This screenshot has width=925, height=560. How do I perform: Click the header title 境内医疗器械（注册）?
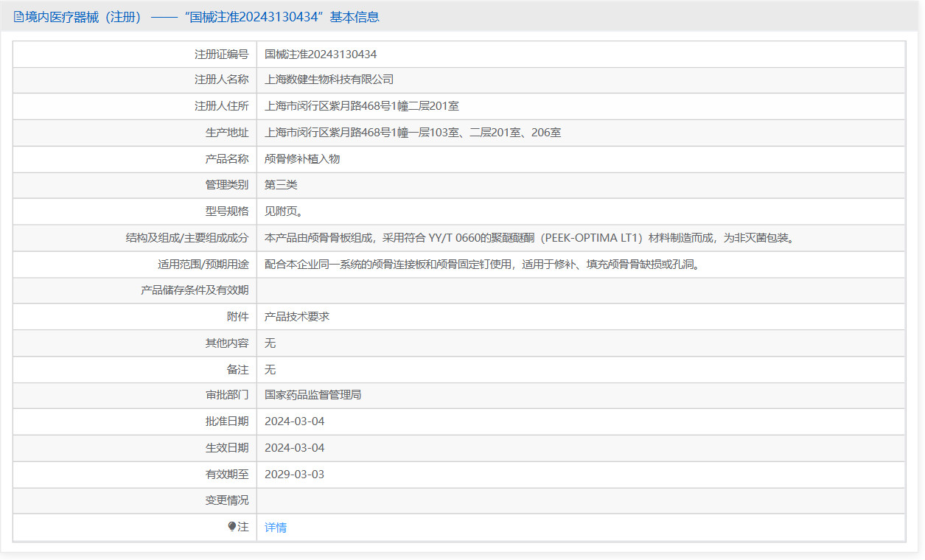83,17
